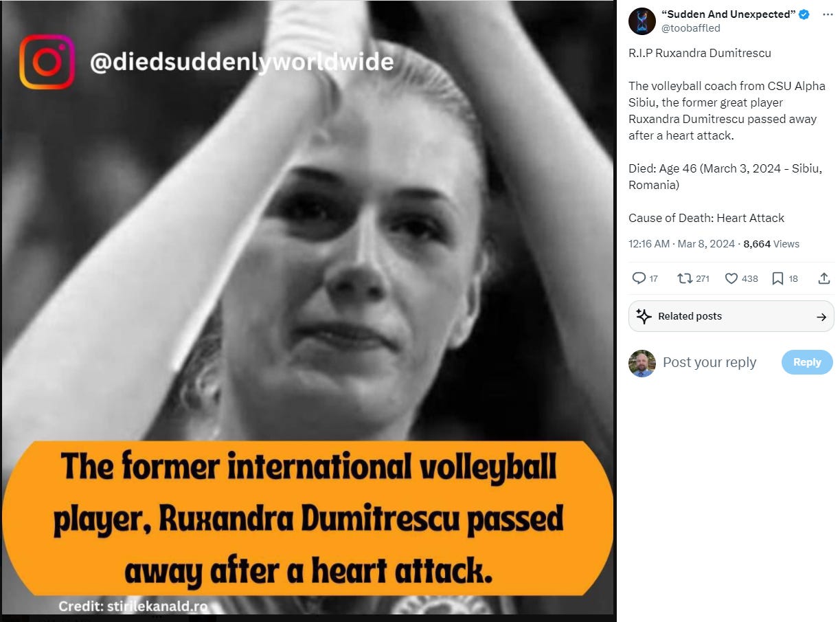This screenshot has width=840, height=622.
Task: Click the 271 reposts count
Action: pyautogui.click(x=703, y=278)
